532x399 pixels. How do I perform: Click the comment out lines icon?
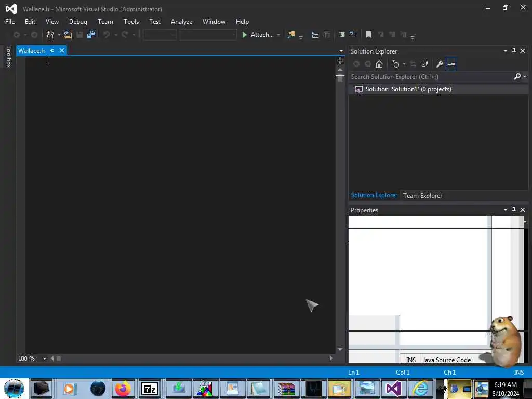(342, 35)
